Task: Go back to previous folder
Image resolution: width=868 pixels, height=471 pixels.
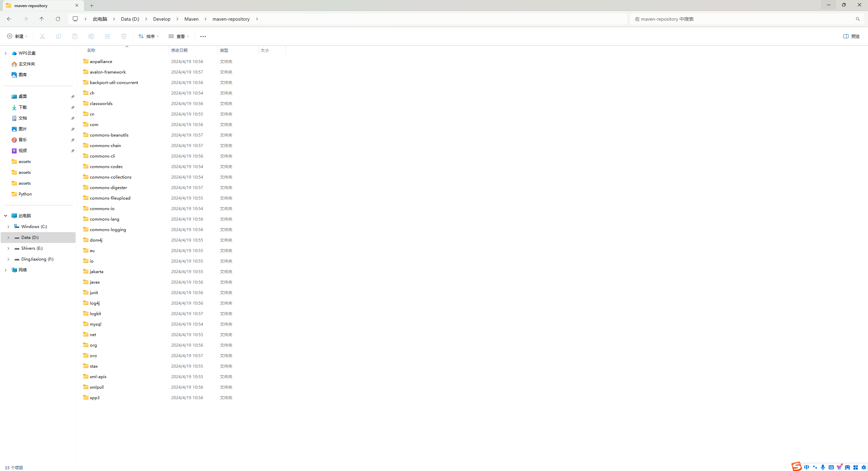Action: [x=9, y=19]
